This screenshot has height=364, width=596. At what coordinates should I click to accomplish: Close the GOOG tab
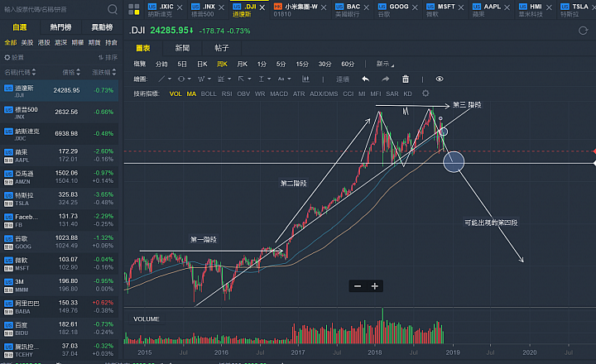[x=415, y=7]
